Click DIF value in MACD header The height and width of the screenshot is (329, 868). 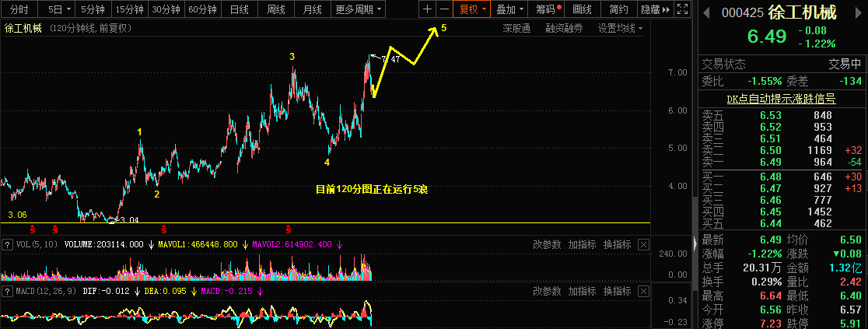click(x=107, y=292)
